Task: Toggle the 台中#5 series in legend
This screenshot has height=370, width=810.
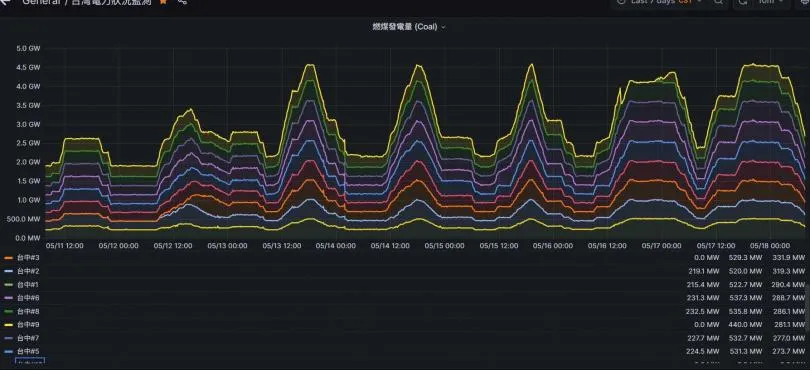Action: (x=28, y=351)
